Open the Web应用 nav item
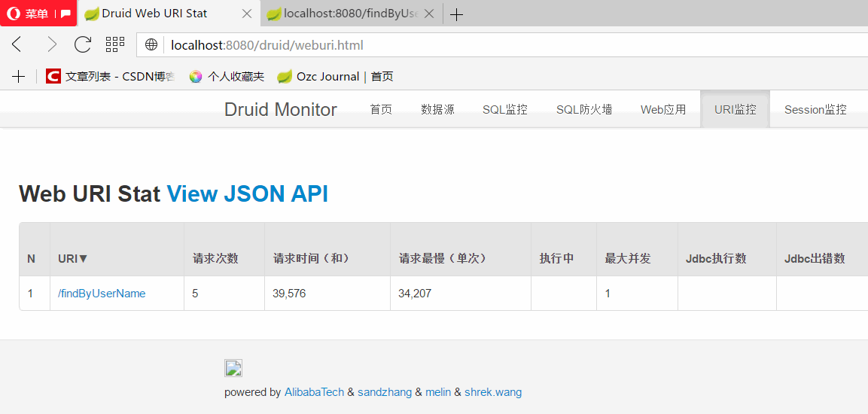868x414 pixels. pos(663,110)
